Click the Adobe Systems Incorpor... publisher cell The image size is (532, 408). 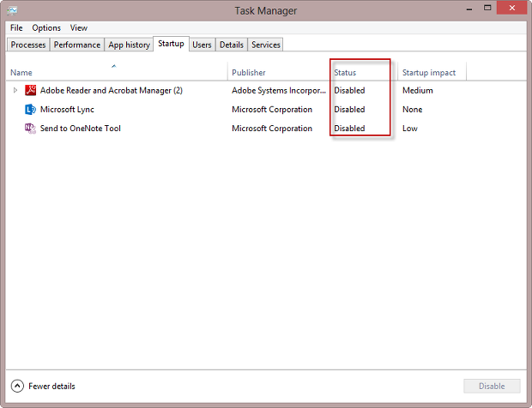click(279, 90)
